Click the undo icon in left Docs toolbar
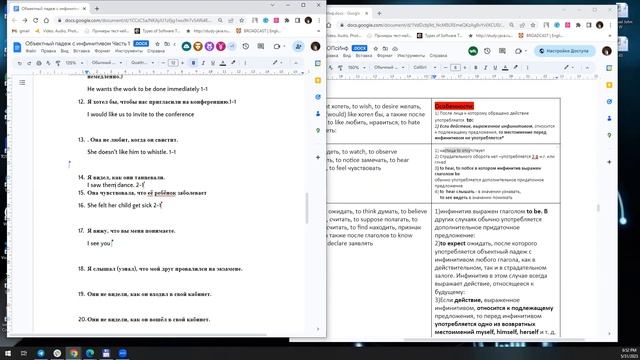The height and width of the screenshot is (360, 640). tap(19, 63)
